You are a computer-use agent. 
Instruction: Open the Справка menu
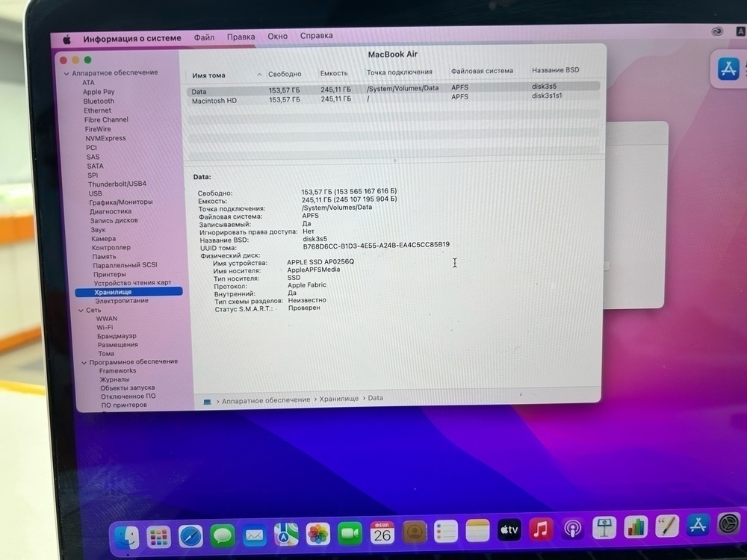pyautogui.click(x=316, y=36)
